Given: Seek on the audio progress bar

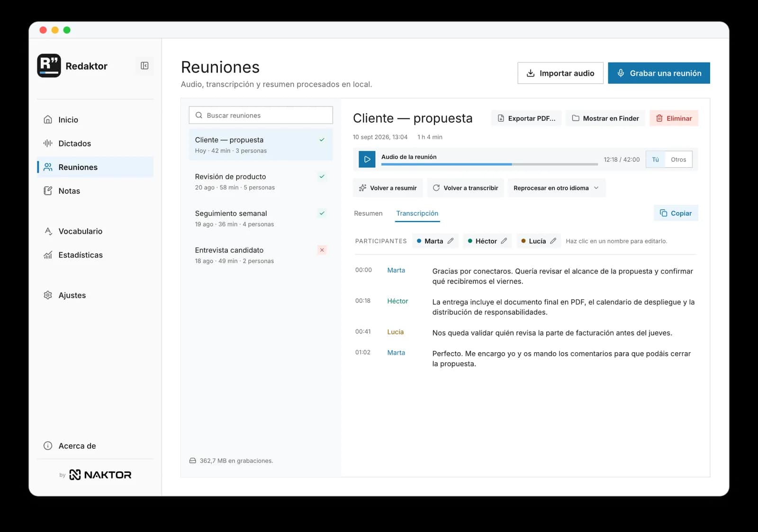Looking at the screenshot, I should [x=489, y=164].
